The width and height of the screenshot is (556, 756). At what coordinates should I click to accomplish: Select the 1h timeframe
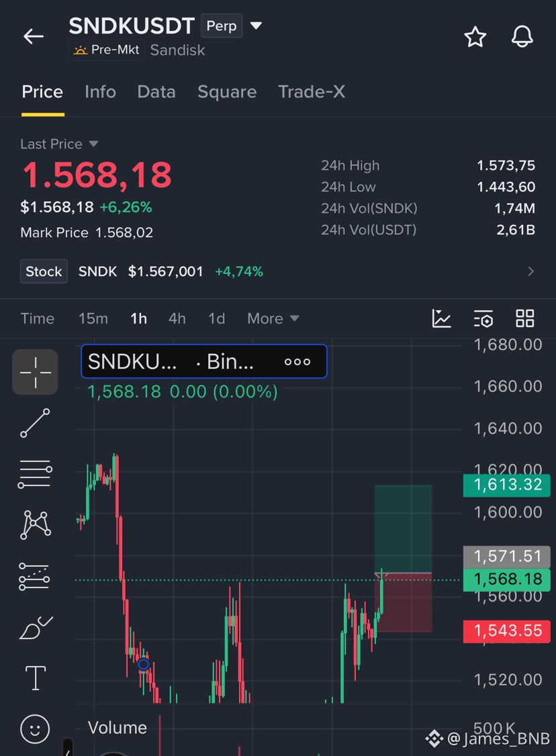tap(139, 319)
